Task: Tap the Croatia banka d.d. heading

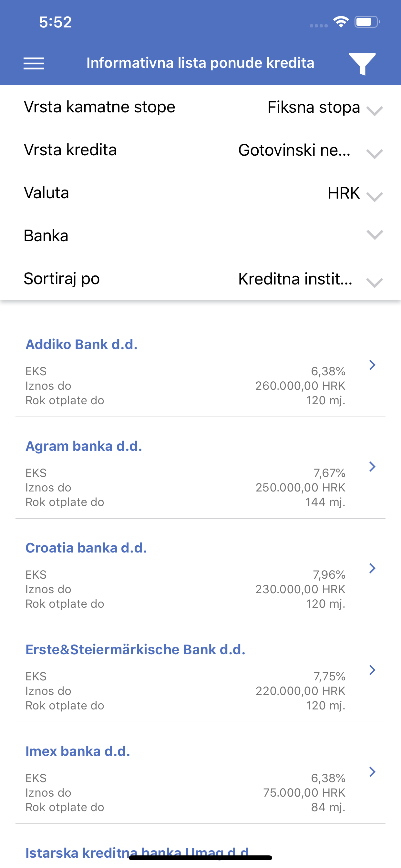Action: click(x=86, y=548)
